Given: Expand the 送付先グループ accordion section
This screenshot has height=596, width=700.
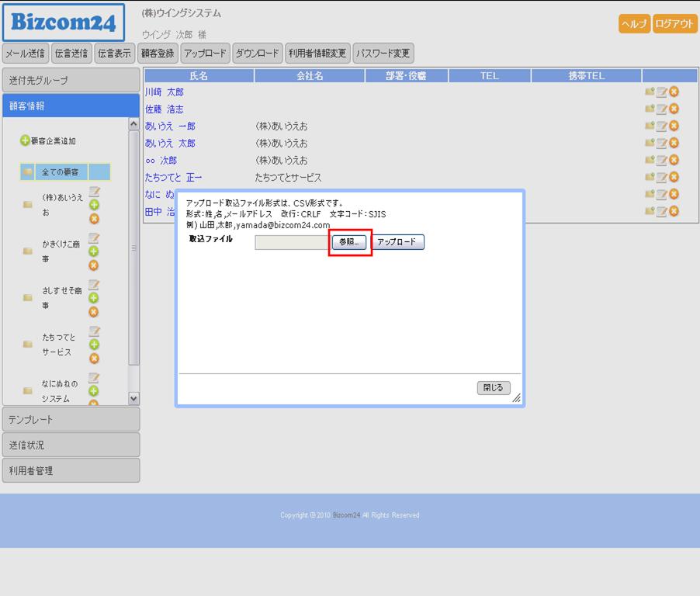Looking at the screenshot, I should click(71, 80).
